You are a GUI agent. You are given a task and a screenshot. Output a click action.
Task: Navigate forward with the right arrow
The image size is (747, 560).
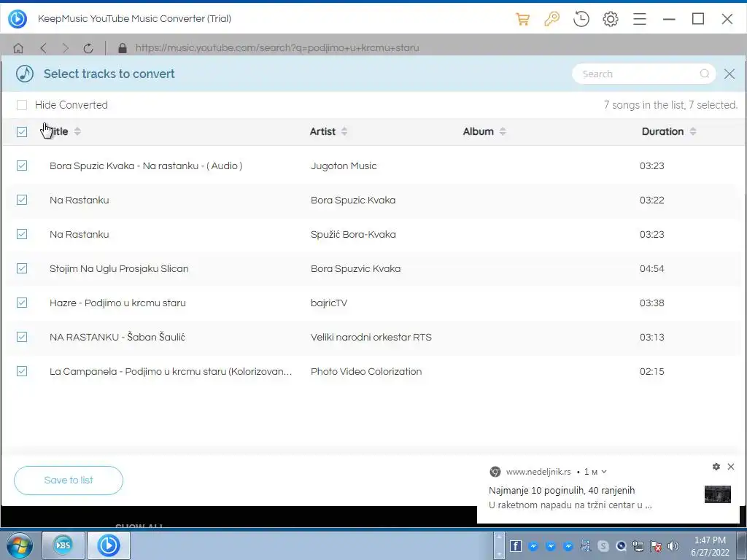[x=66, y=48]
